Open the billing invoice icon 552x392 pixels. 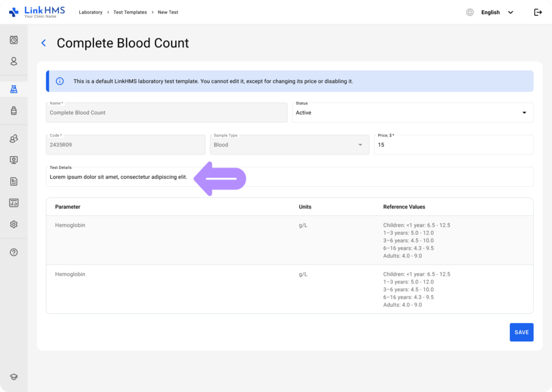pos(13,181)
